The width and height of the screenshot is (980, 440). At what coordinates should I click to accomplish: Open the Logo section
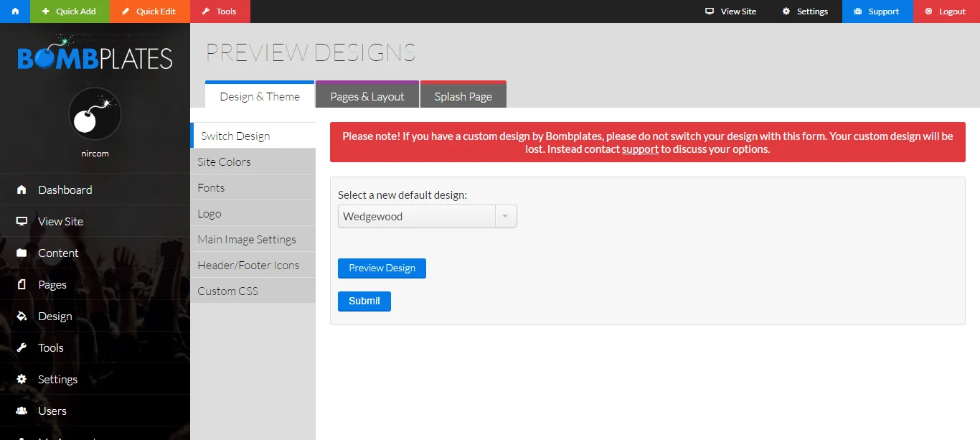pyautogui.click(x=253, y=213)
